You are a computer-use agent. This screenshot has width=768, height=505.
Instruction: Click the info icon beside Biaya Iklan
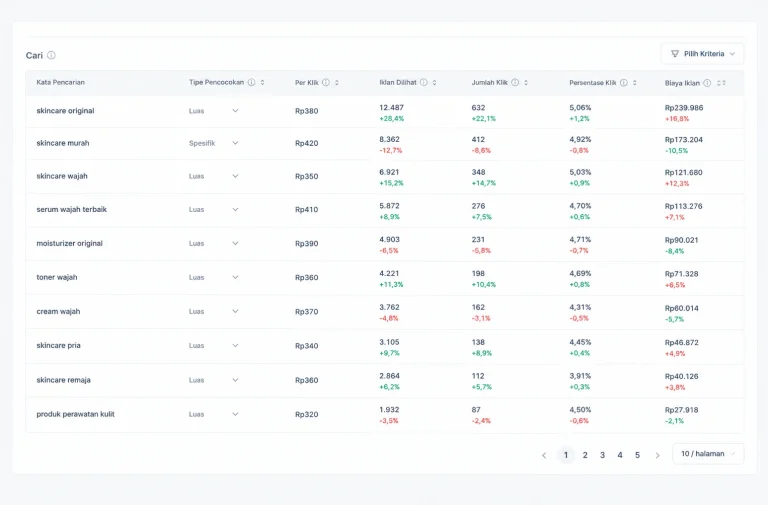707,83
